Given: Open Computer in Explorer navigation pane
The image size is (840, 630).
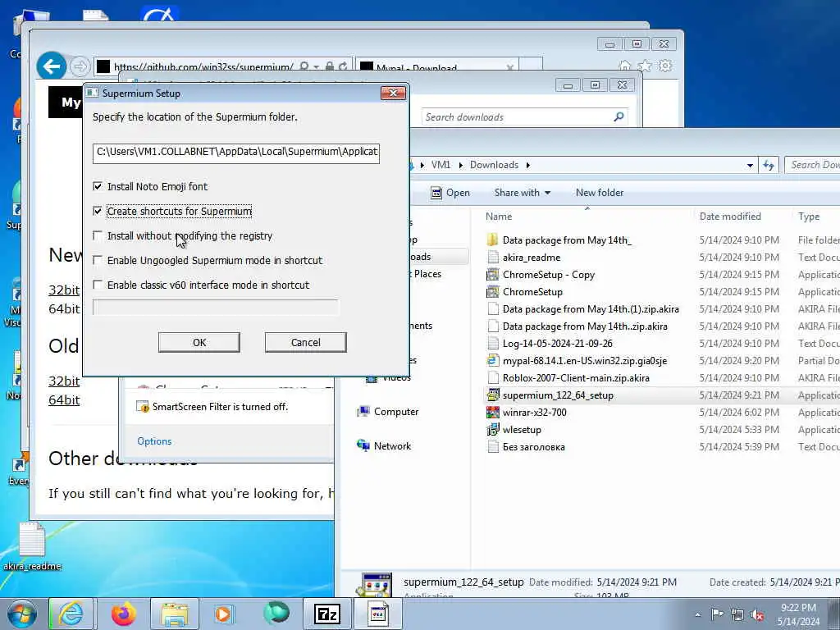Looking at the screenshot, I should [396, 412].
